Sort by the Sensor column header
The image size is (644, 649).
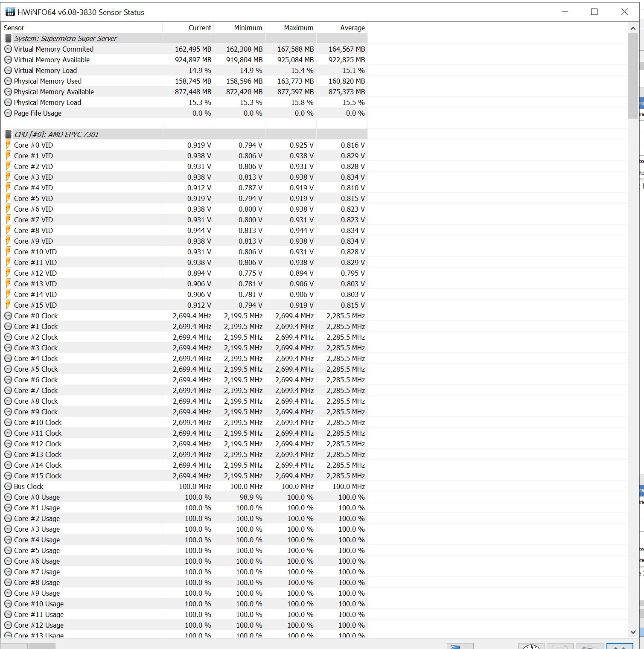[82, 28]
